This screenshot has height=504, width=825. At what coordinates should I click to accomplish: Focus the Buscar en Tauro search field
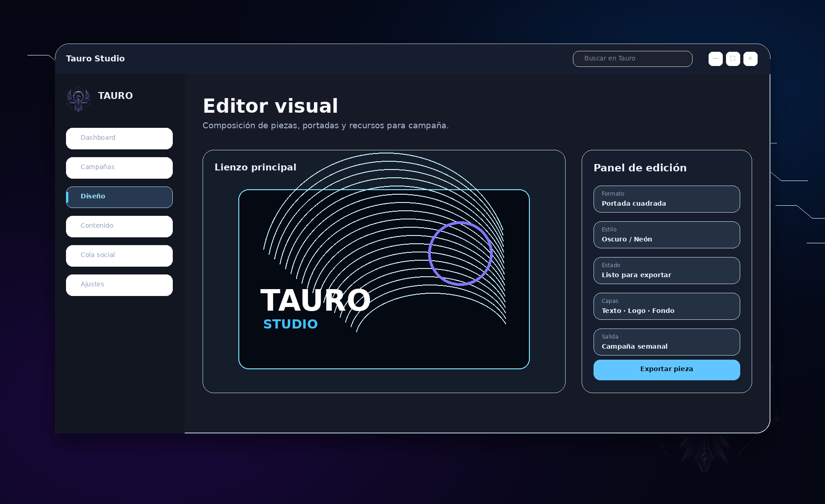tap(632, 59)
